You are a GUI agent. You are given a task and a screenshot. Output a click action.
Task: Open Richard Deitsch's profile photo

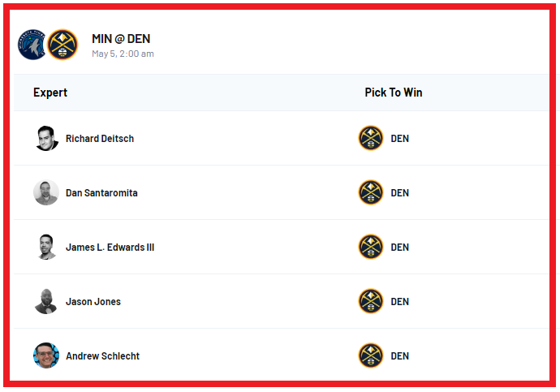[x=46, y=138]
